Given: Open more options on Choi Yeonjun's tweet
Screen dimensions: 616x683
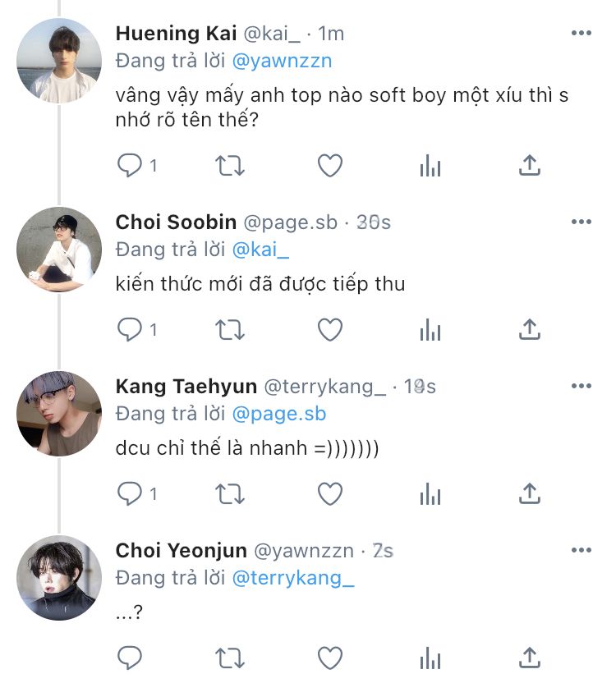Looking at the screenshot, I should click(582, 550).
